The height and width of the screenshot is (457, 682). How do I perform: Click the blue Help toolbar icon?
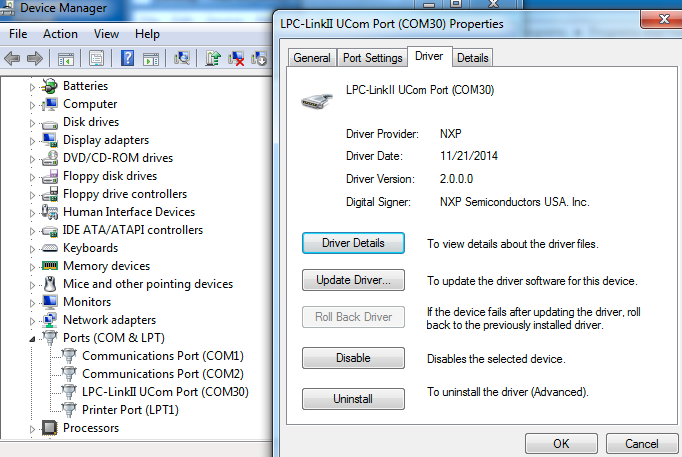(128, 58)
